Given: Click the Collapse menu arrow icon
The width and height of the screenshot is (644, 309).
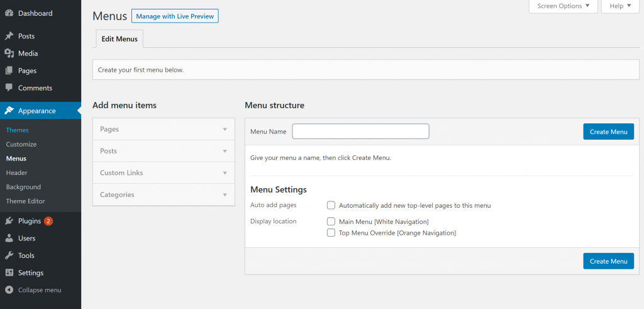Looking at the screenshot, I should (x=9, y=290).
